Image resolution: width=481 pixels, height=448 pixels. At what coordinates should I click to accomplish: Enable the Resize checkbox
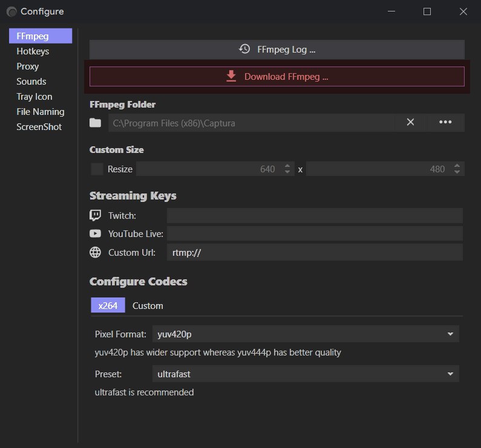(97, 169)
